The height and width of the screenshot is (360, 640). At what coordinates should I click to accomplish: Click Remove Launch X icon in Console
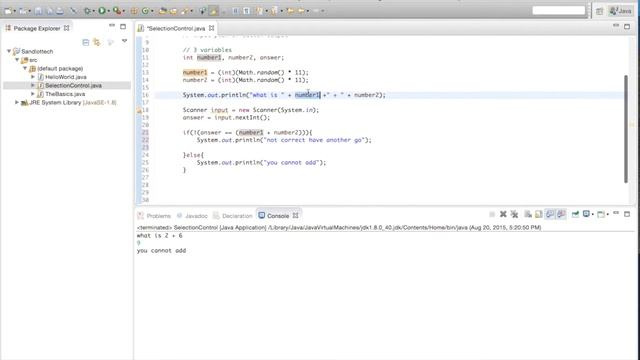[503, 214]
